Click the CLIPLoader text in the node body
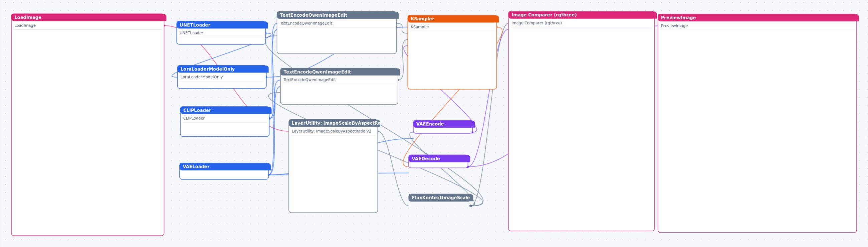868x247 pixels. [194, 118]
